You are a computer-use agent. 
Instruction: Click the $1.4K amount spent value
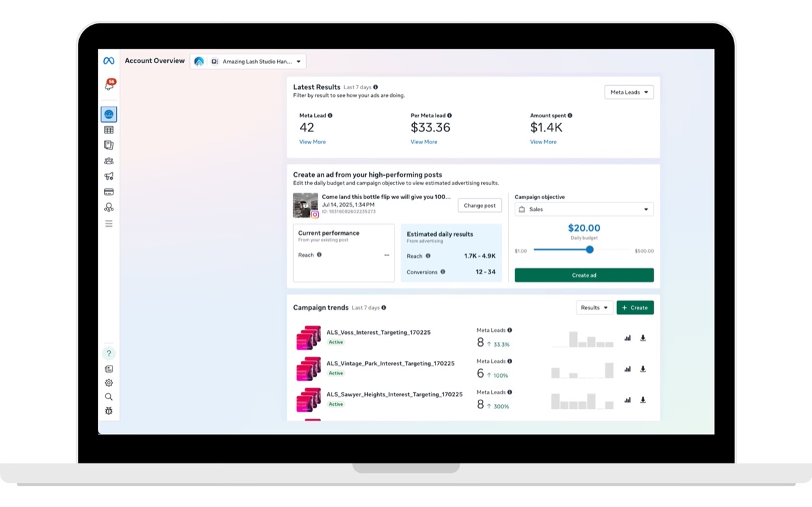point(546,127)
